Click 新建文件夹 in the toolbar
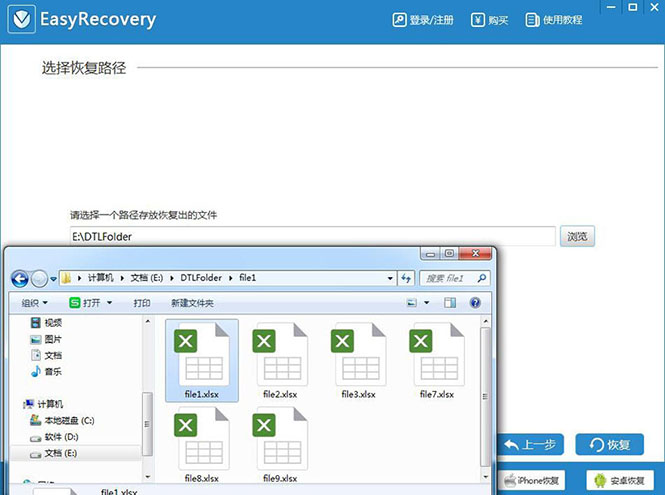Viewport: 665px width, 495px height. (x=193, y=303)
